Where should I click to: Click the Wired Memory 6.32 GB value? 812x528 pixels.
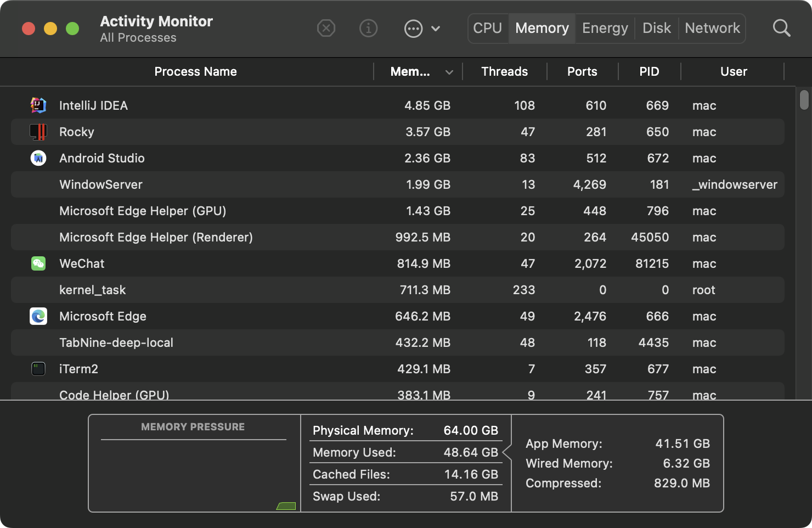tap(686, 463)
